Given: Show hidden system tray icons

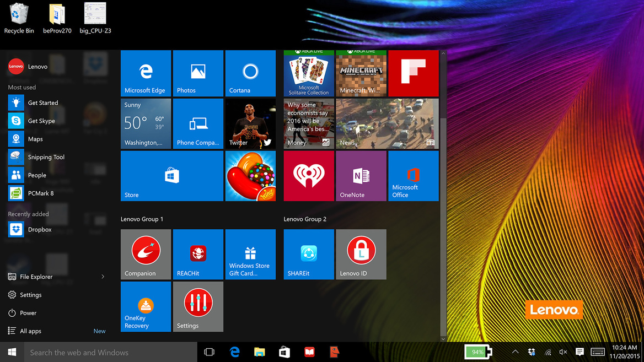Looking at the screenshot, I should (x=515, y=352).
